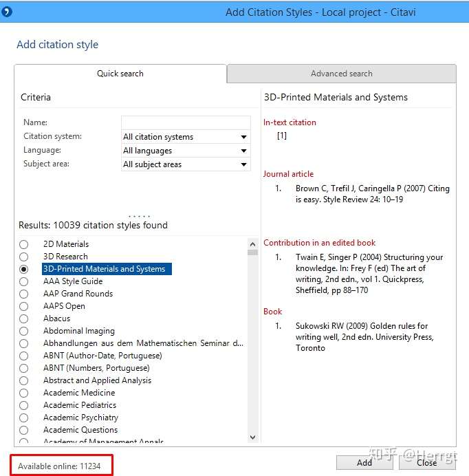
Task: Click the '[1]' in-text citation sample
Action: 282,136
